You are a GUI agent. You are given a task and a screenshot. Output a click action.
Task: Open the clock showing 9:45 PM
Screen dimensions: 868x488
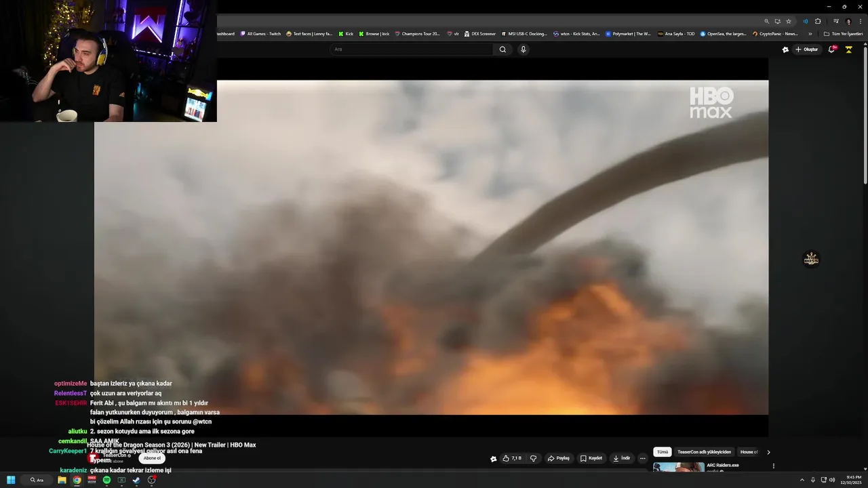pos(850,480)
